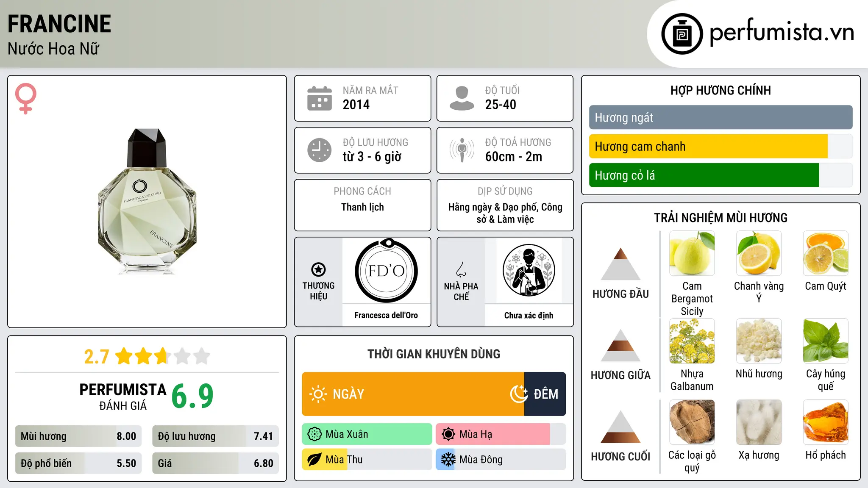868x488 pixels.
Task: Click the perfumista.vn bottle logo icon
Action: point(682,34)
